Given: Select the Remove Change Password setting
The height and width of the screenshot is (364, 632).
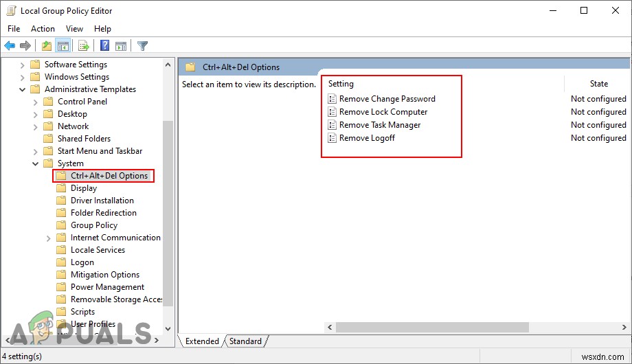Looking at the screenshot, I should point(387,99).
